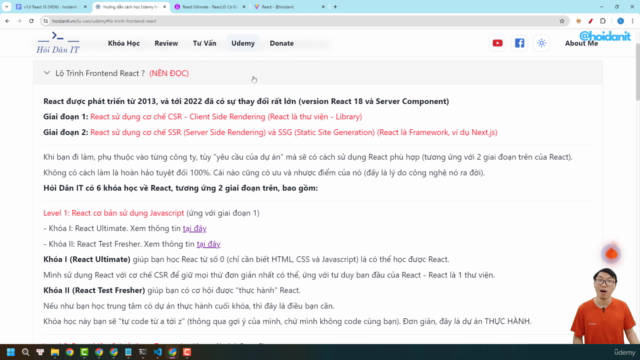Viewport: 640px width, 360px height.
Task: Open the red Camtasia recorder taskbar icon
Action: click(x=187, y=352)
